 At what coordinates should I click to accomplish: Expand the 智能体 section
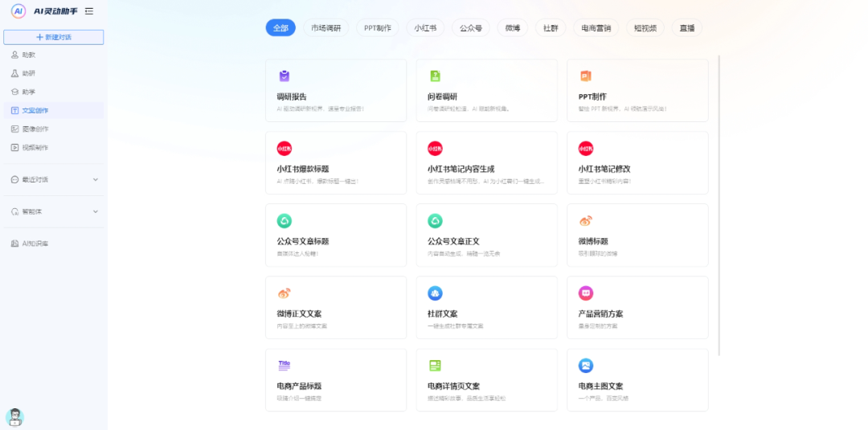pos(96,211)
